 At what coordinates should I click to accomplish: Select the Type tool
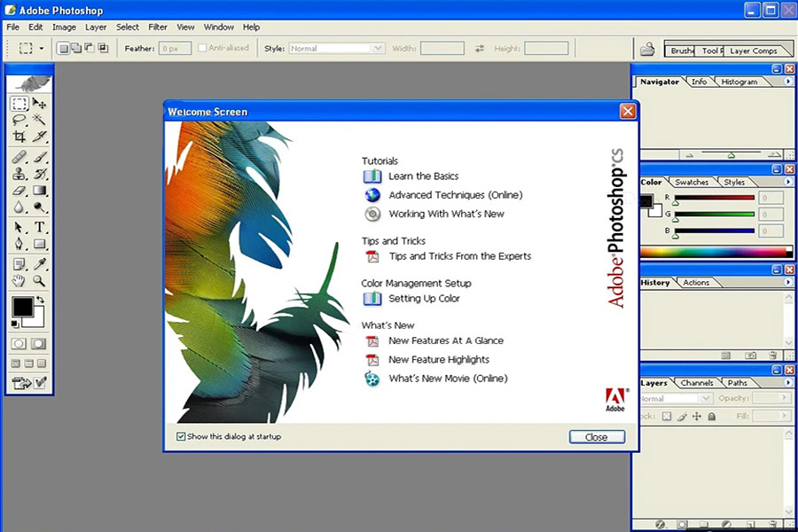point(39,228)
